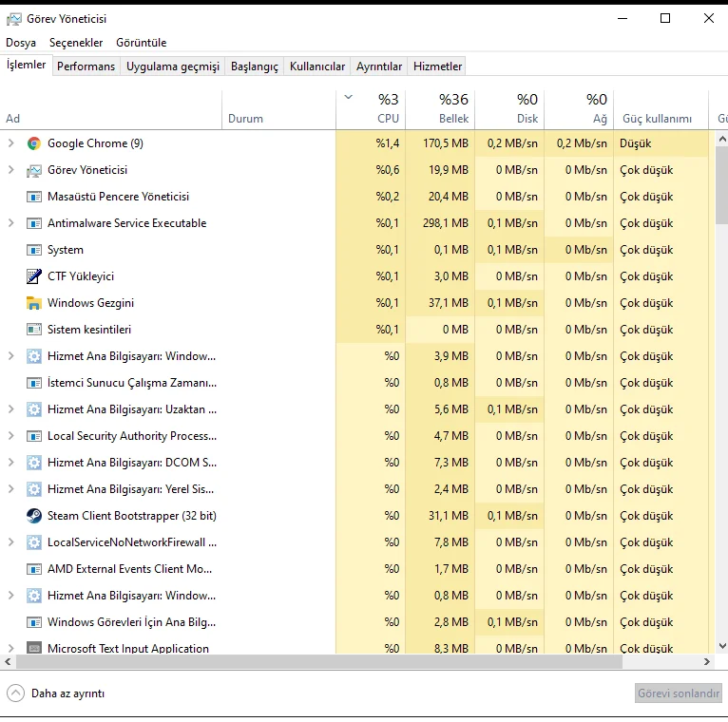Select the CTF Yükleyici process name
The height and width of the screenshot is (722, 728).
[81, 276]
